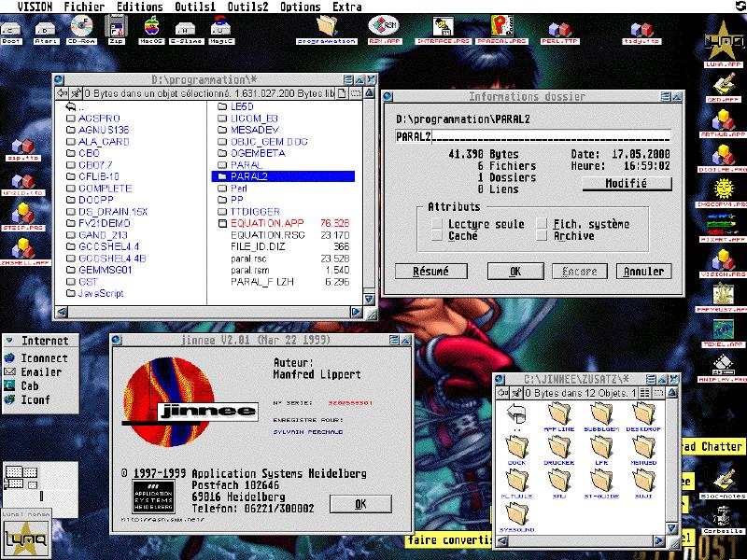The height and width of the screenshot is (560, 747).
Task: Click down scroll arrow in programmation window
Action: coord(369,299)
